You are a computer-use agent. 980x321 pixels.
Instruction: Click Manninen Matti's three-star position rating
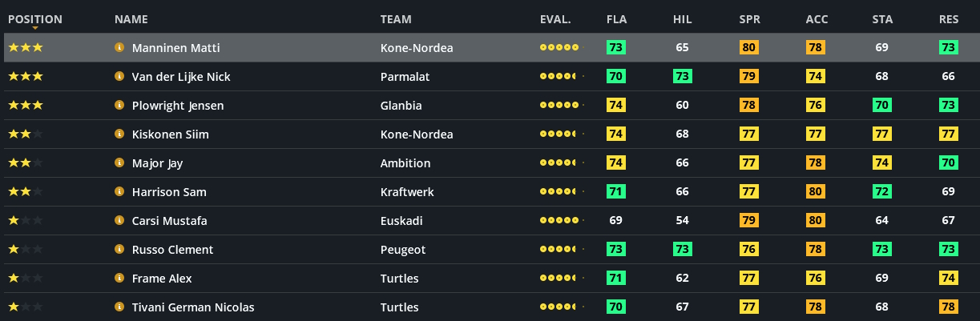click(x=26, y=48)
